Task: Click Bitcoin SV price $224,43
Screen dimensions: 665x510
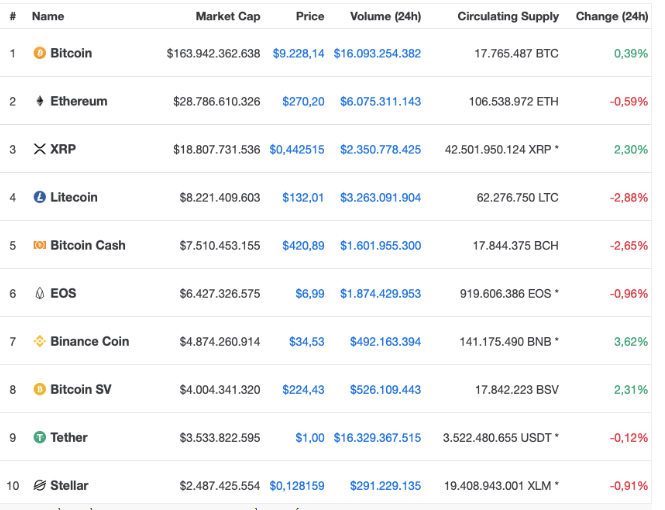Action: 303,390
